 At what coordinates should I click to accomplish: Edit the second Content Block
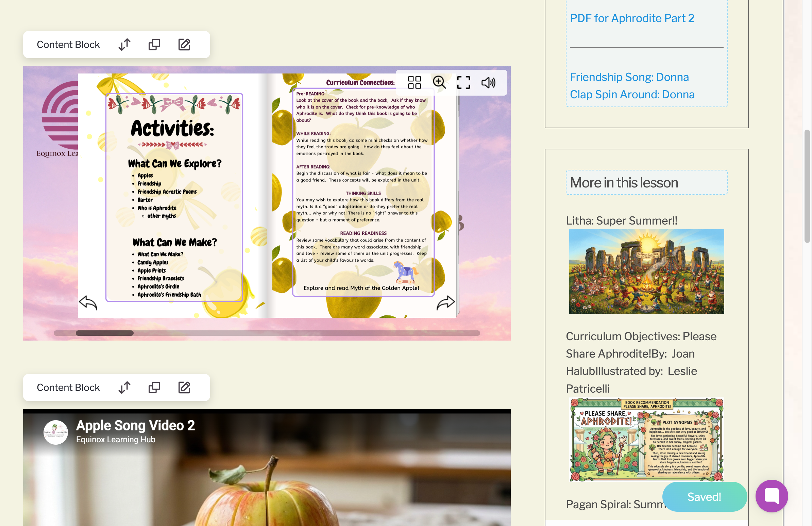click(x=184, y=388)
